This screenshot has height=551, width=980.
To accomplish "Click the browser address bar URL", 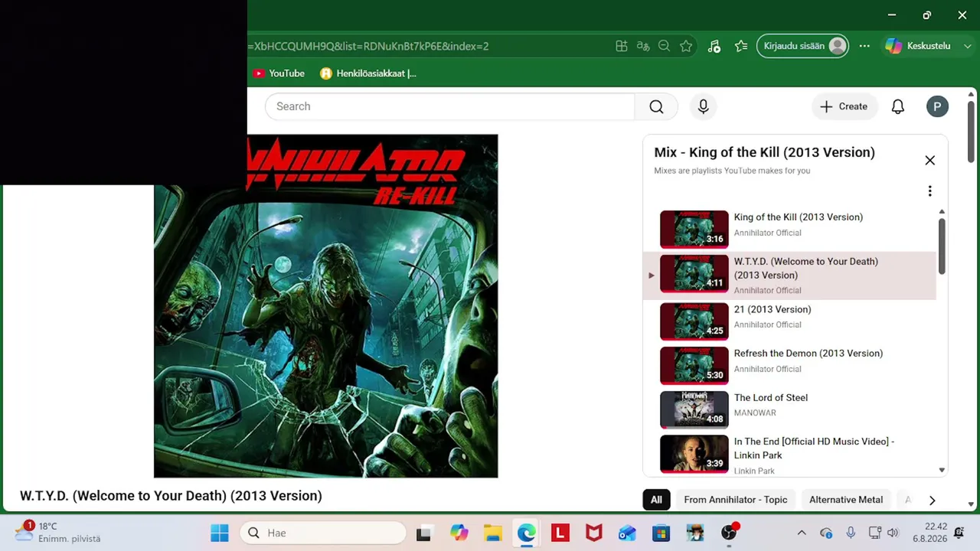I will point(368,46).
